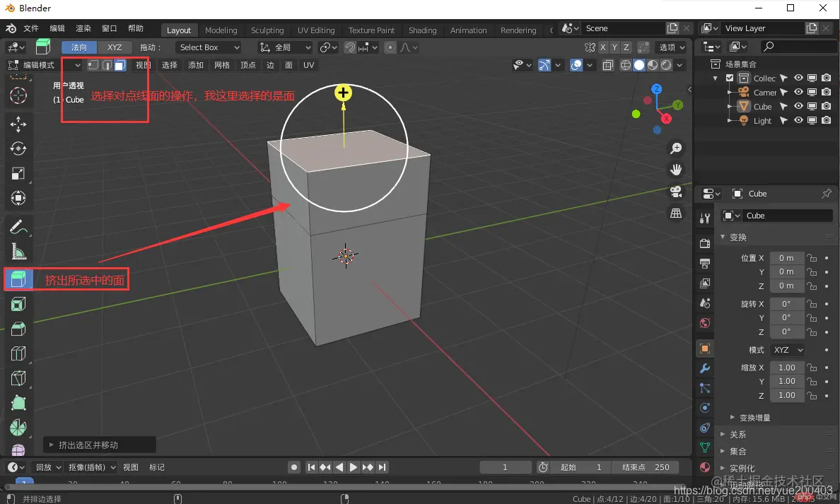Select the Extrude Region tool

pos(18,279)
